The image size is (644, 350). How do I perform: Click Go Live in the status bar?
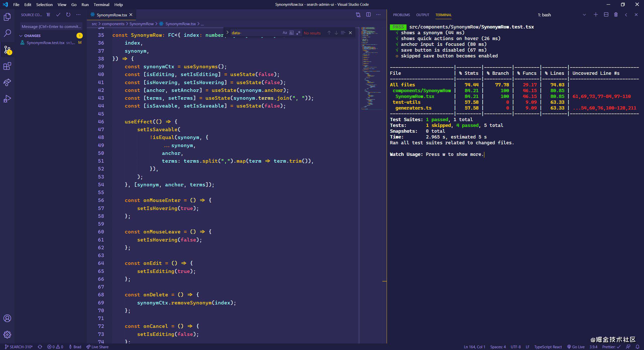[576, 347]
